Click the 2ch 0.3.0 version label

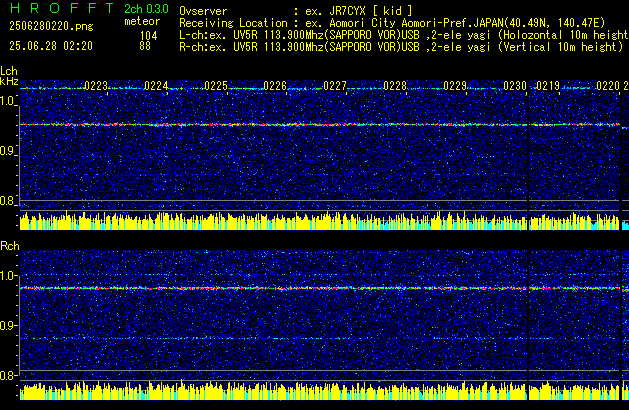point(146,8)
